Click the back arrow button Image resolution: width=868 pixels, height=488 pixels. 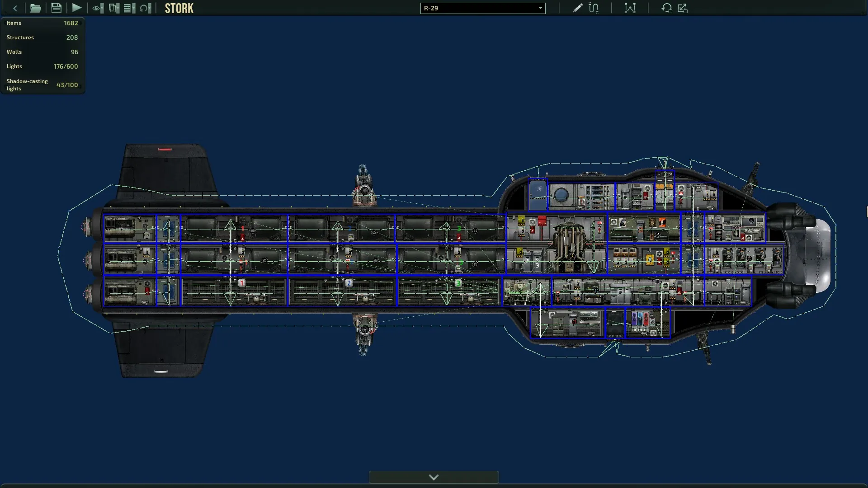coord(15,8)
